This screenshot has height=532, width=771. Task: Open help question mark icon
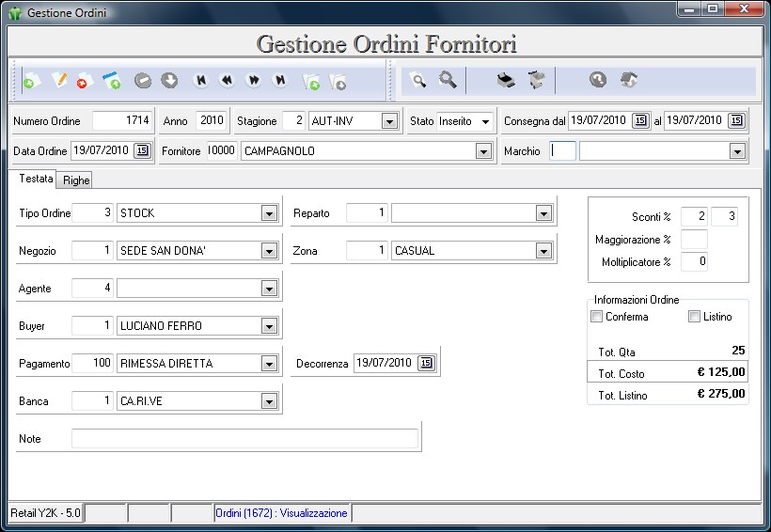tap(598, 80)
